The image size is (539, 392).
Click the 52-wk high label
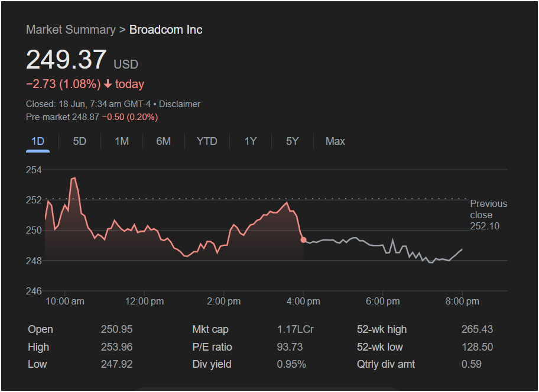click(x=382, y=329)
